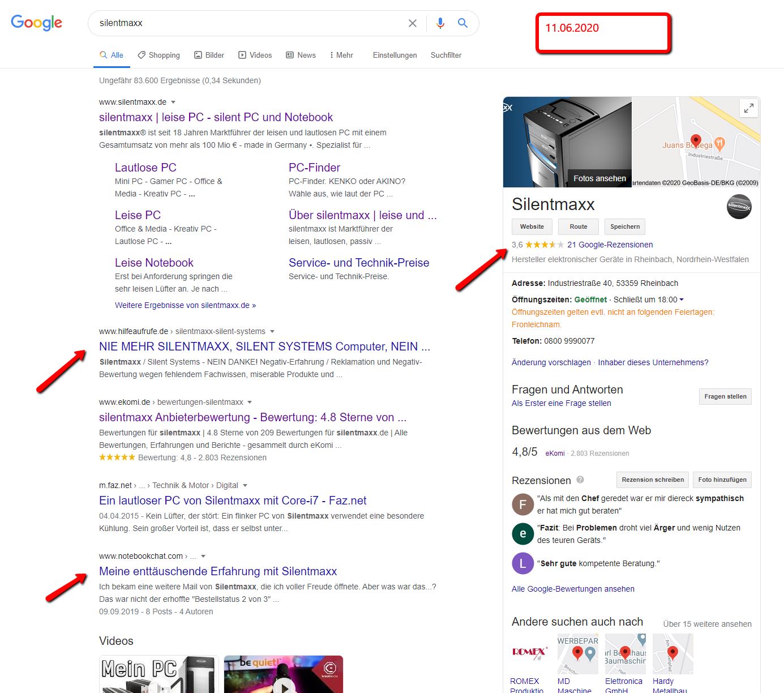The height and width of the screenshot is (693, 784).
Task: Click the magnifying glass search icon
Action: (462, 23)
